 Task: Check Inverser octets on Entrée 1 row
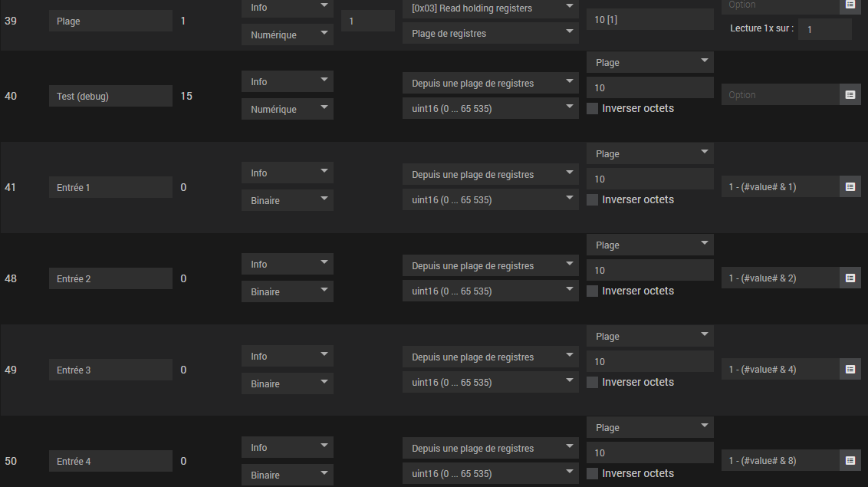(592, 200)
